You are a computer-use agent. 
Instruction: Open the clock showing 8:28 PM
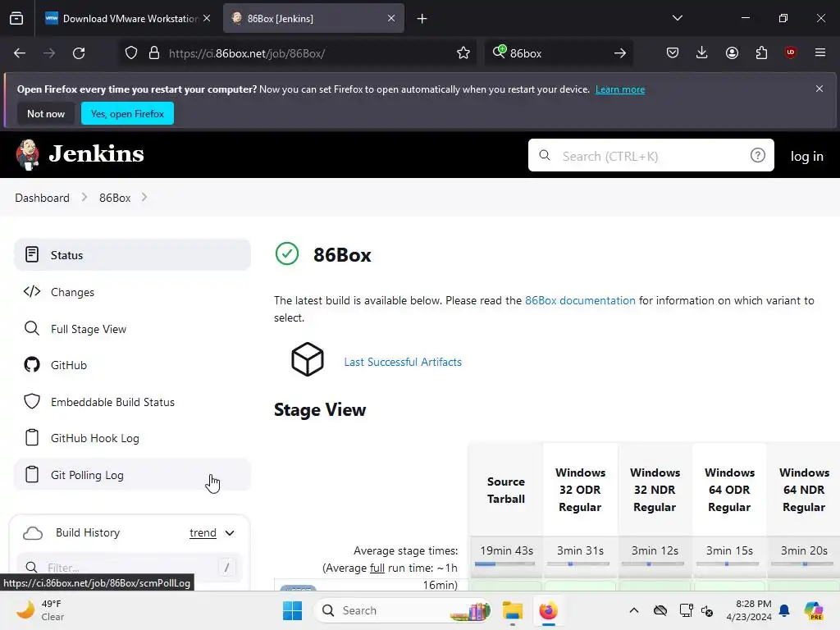coord(749,610)
